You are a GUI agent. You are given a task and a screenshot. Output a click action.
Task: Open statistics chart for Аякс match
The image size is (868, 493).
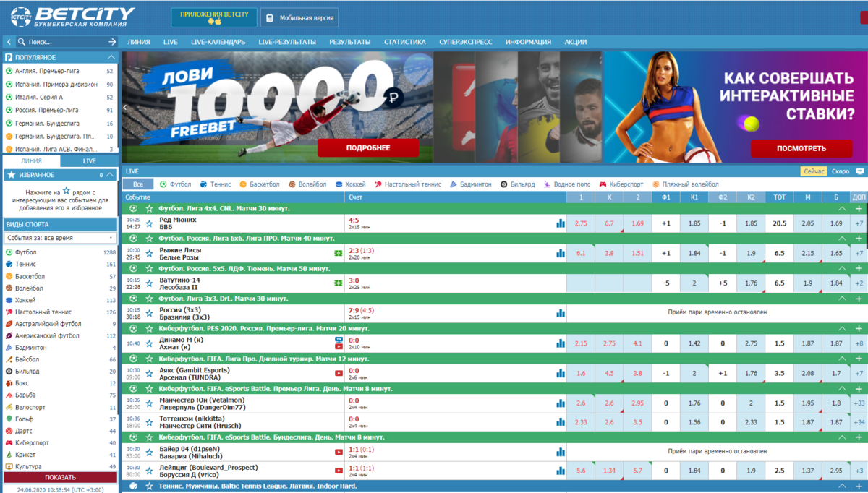click(x=561, y=373)
